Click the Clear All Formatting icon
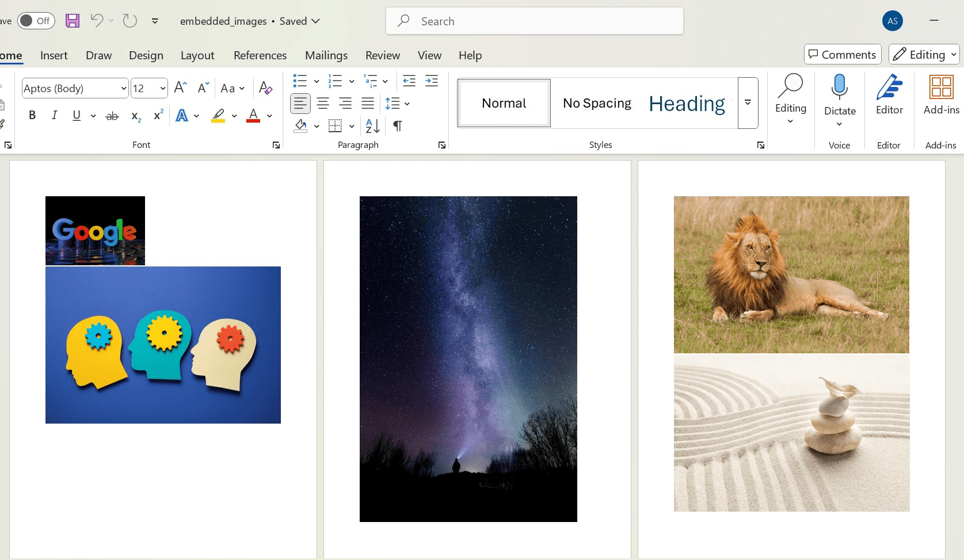The width and height of the screenshot is (964, 560). pos(265,88)
